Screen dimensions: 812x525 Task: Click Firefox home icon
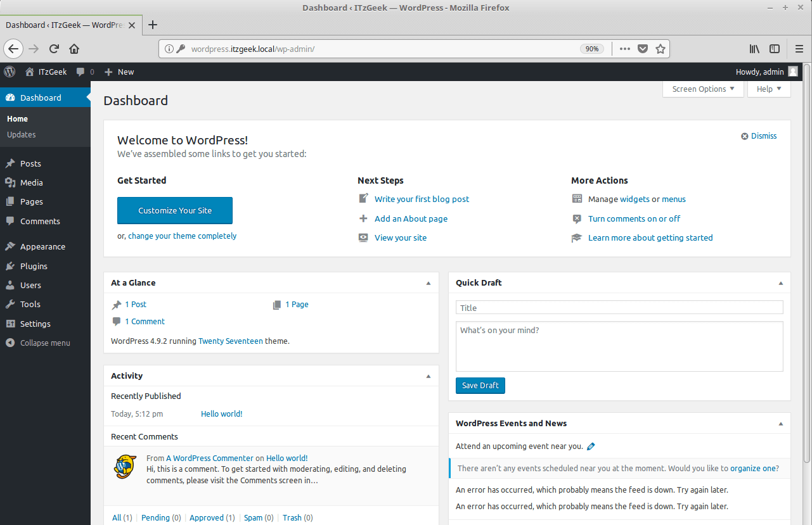(74, 49)
